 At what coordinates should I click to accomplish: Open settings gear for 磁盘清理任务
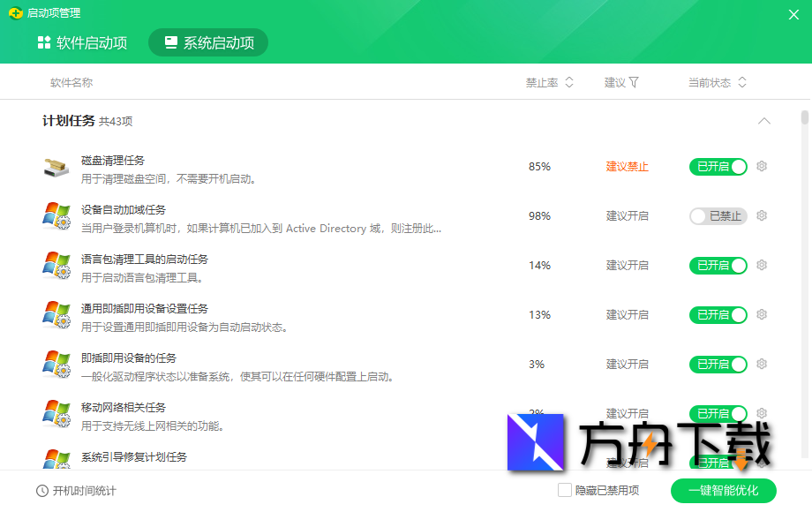click(x=761, y=166)
